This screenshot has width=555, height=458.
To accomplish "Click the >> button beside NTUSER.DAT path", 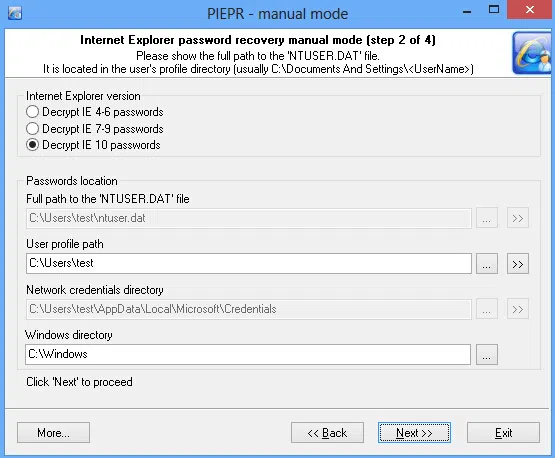I will coord(518,218).
